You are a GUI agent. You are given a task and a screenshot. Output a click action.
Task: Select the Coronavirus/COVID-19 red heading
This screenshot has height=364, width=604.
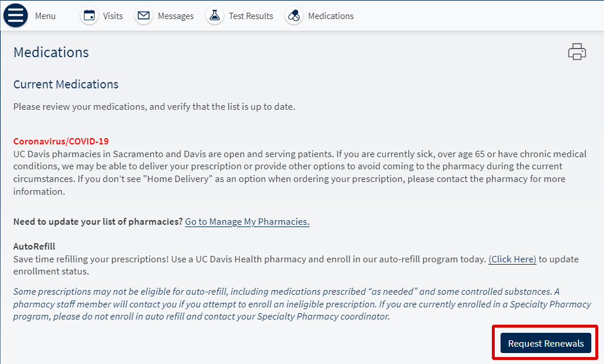[x=61, y=141]
